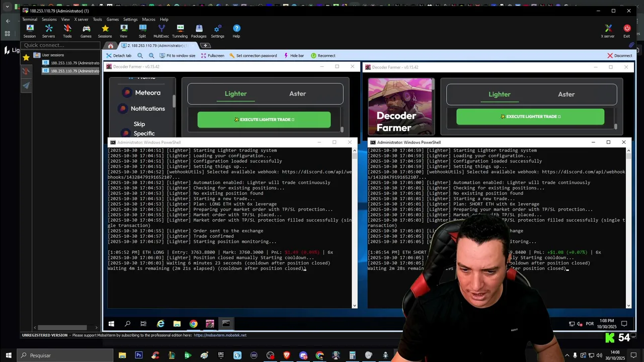Select the Split toolbar icon
Screen dimensions: 644x362
tap(142, 31)
